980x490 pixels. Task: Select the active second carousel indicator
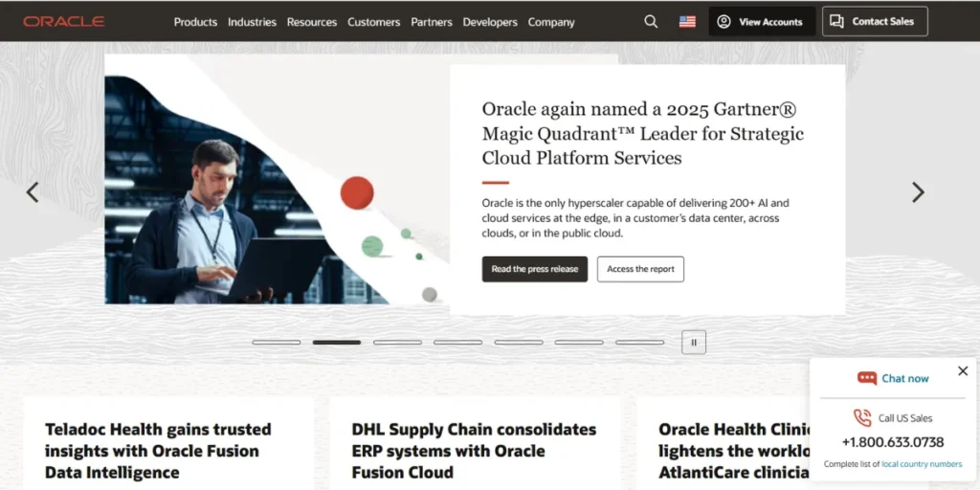[x=337, y=342]
